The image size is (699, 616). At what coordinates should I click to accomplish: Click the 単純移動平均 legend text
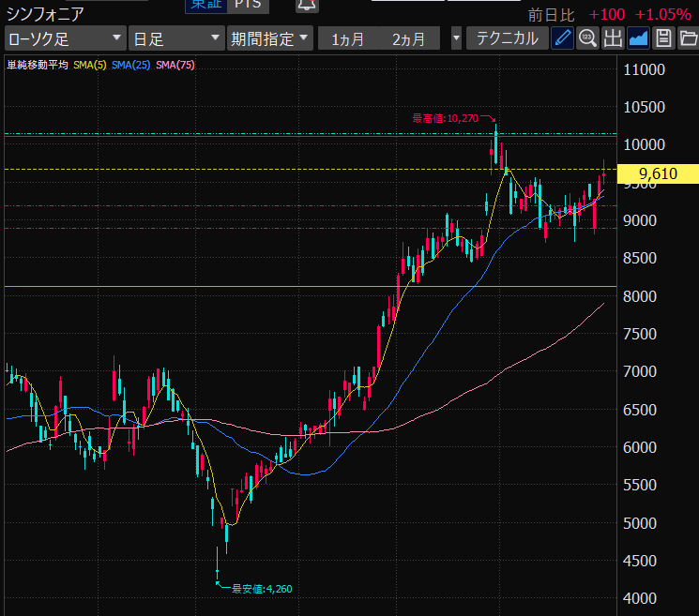tap(38, 65)
